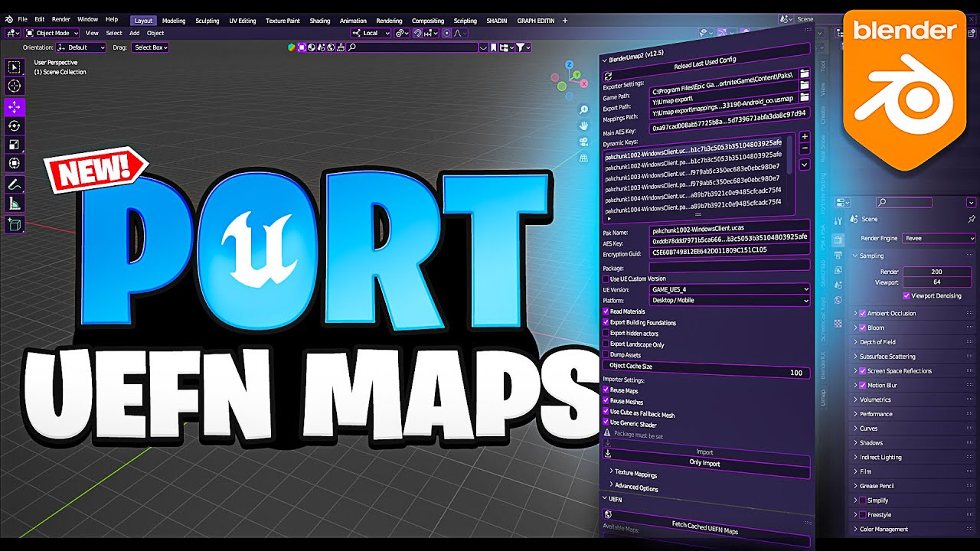Click the pin icon next to Scene
Screen dimensions: 980x551
tap(972, 219)
